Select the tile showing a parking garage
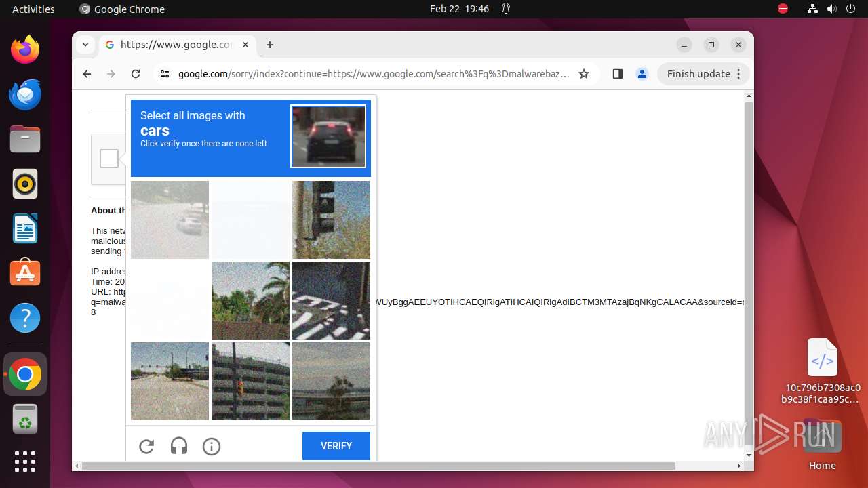The height and width of the screenshot is (488, 868). click(250, 381)
